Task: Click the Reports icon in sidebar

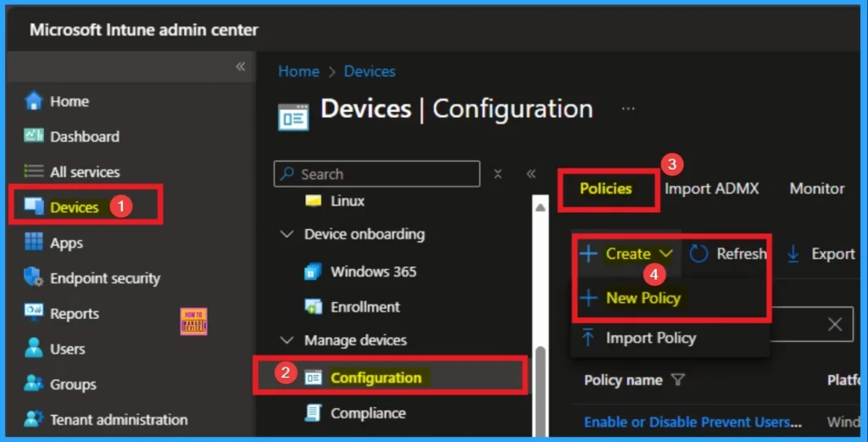Action: coord(34,314)
